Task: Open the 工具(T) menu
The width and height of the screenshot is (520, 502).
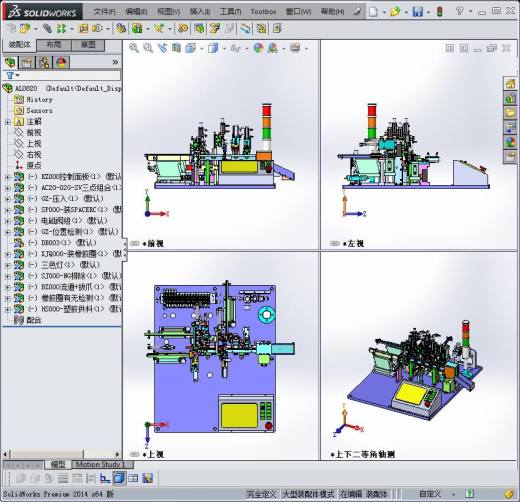Action: (x=230, y=12)
